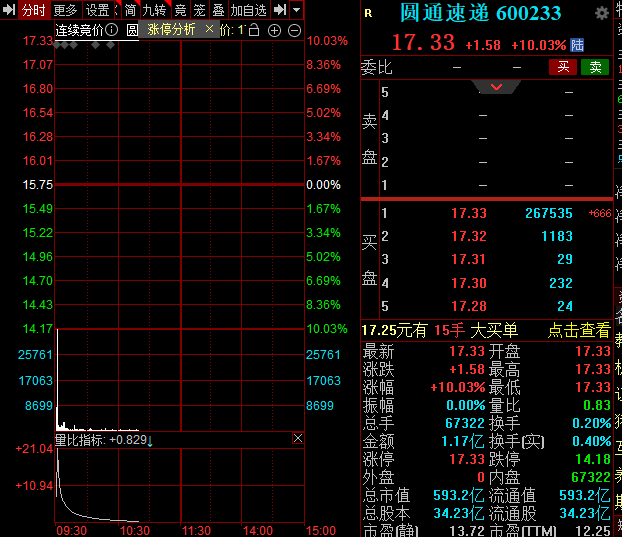
Task: Click the 委比 label
Action: (x=376, y=67)
